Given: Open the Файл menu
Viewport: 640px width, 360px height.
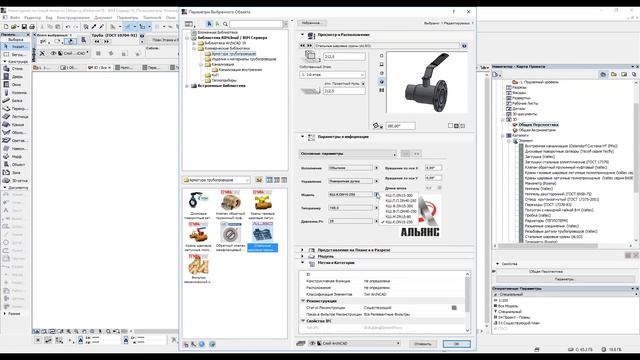Looking at the screenshot, I should tap(15, 18).
